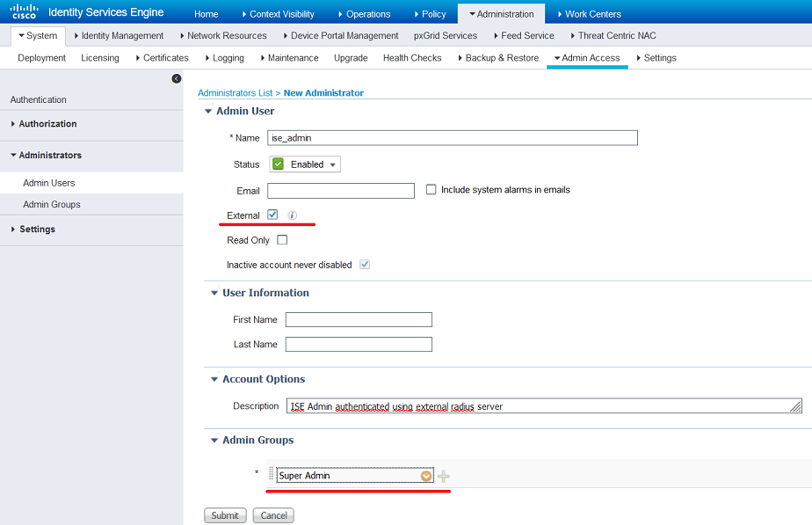
Task: Click the Last Name input field
Action: (359, 344)
